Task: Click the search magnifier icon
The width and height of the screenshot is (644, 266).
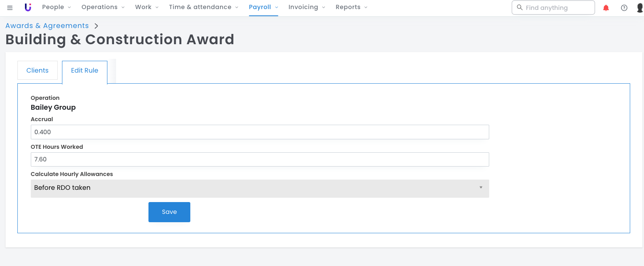Action: [520, 7]
